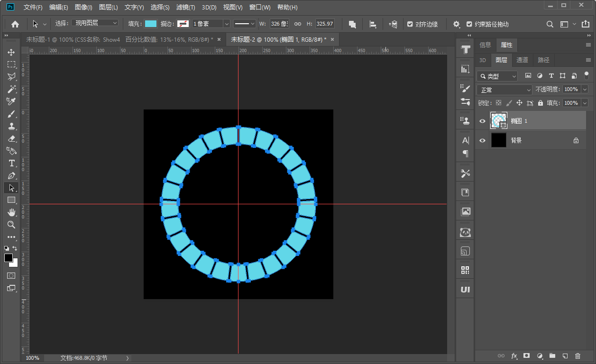Select the Polygonal Lasso tool

(x=11, y=77)
